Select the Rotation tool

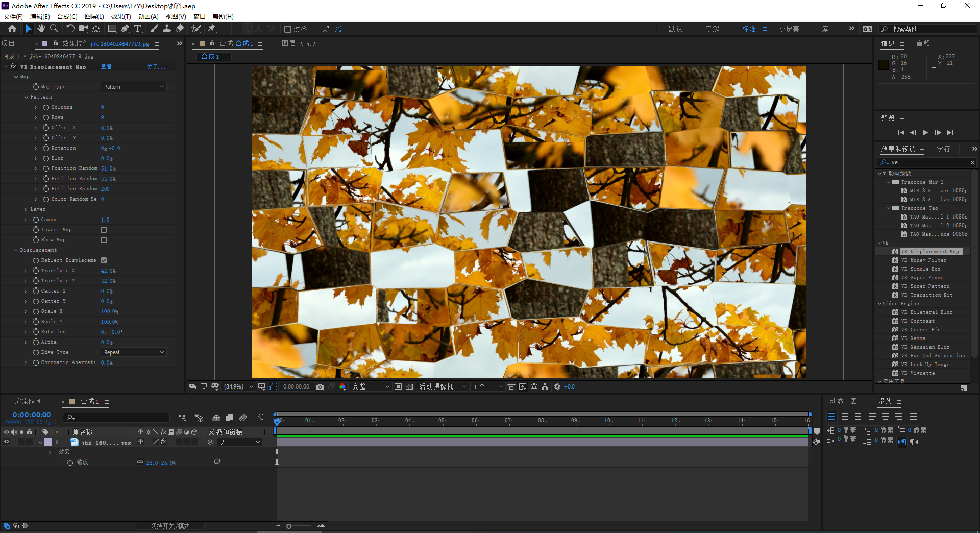(70, 29)
